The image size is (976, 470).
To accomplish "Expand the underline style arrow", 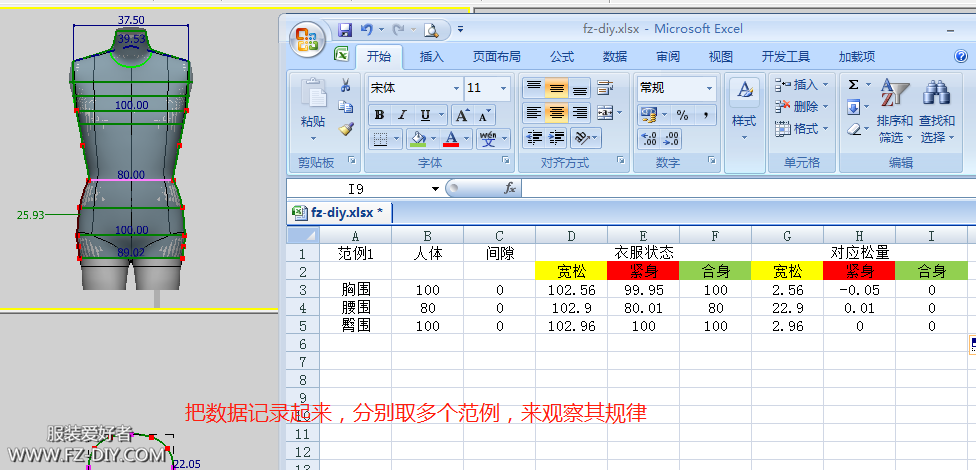I will pos(441,115).
